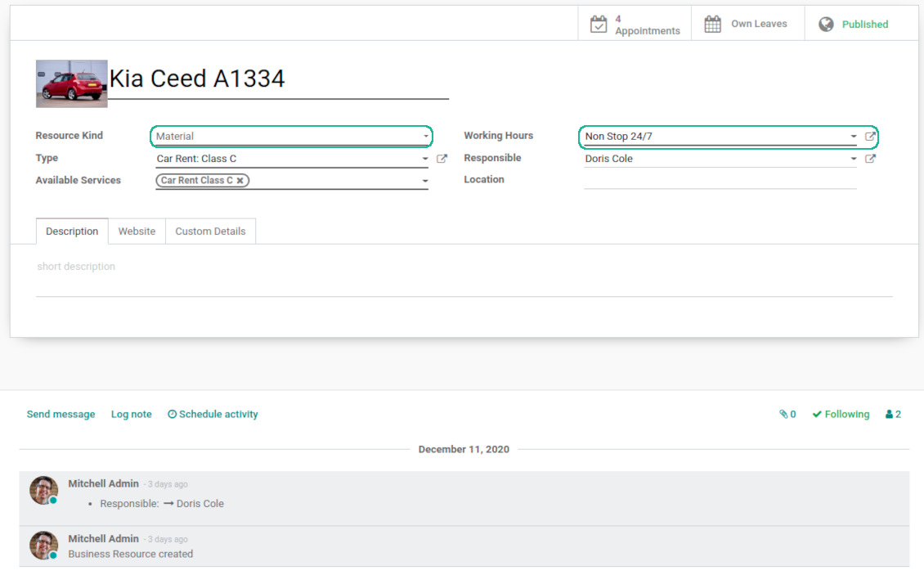Remove the Car Rent Class C tag
The image size is (924, 575).
240,181
